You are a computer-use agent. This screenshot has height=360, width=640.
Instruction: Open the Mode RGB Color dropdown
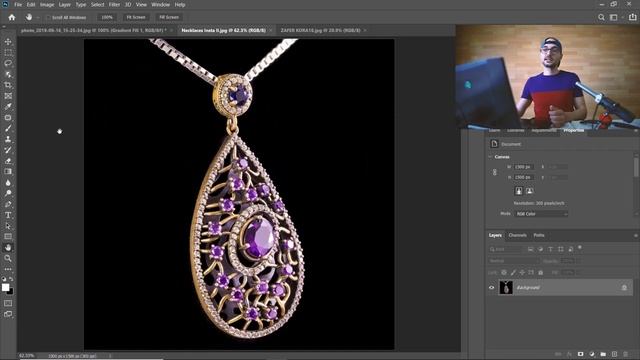pyautogui.click(x=541, y=214)
